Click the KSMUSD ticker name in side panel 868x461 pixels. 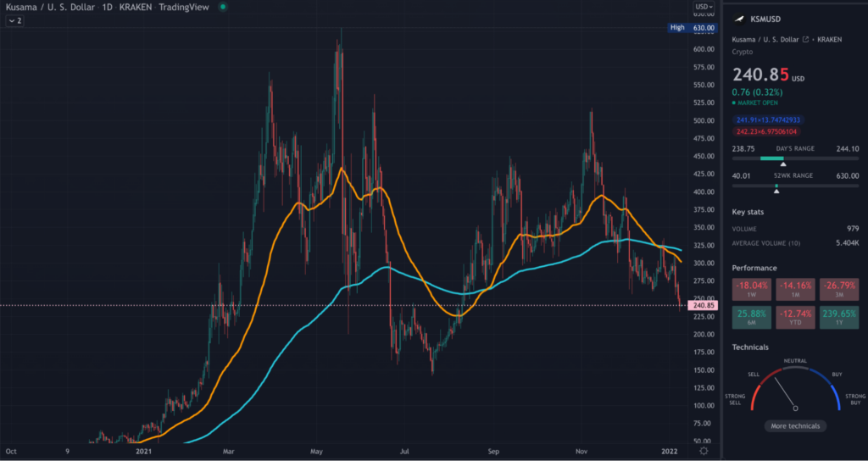click(x=765, y=19)
